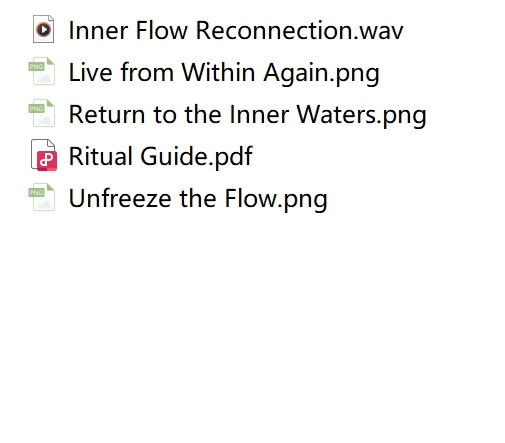505x443 pixels.
Task: Click the word Unfreeze in the last filename
Action: (x=120, y=198)
